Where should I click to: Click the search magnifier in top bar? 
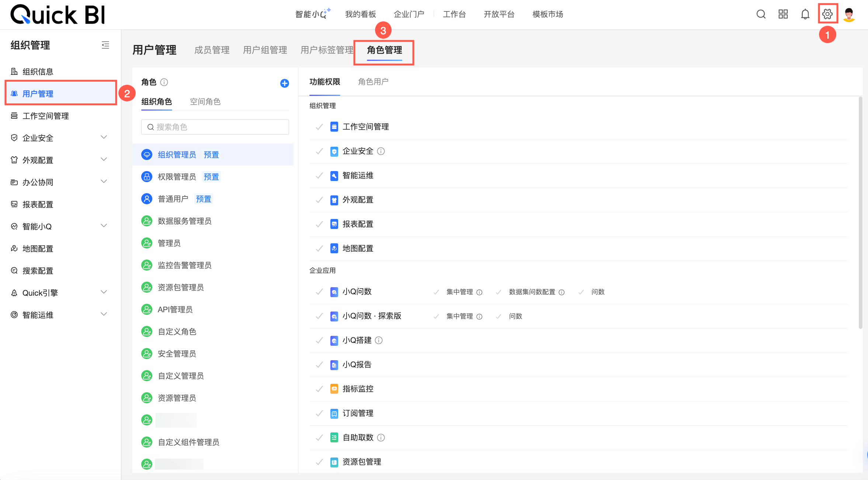click(x=761, y=14)
